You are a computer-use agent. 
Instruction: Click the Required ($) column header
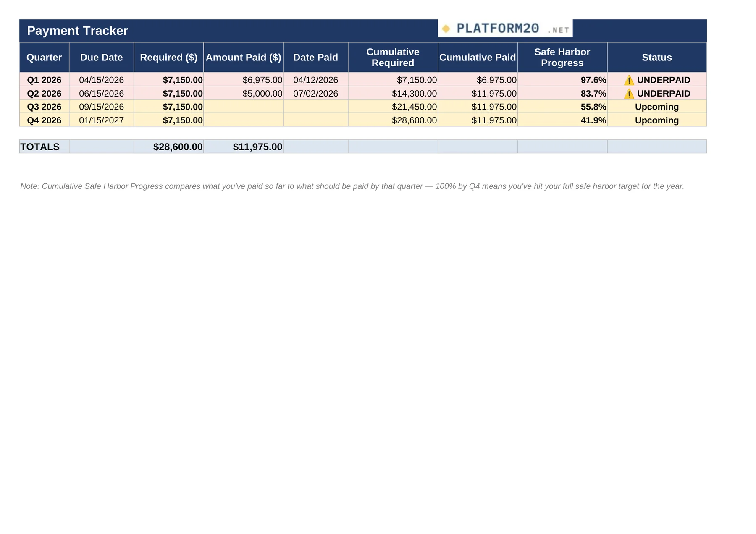[168, 58]
